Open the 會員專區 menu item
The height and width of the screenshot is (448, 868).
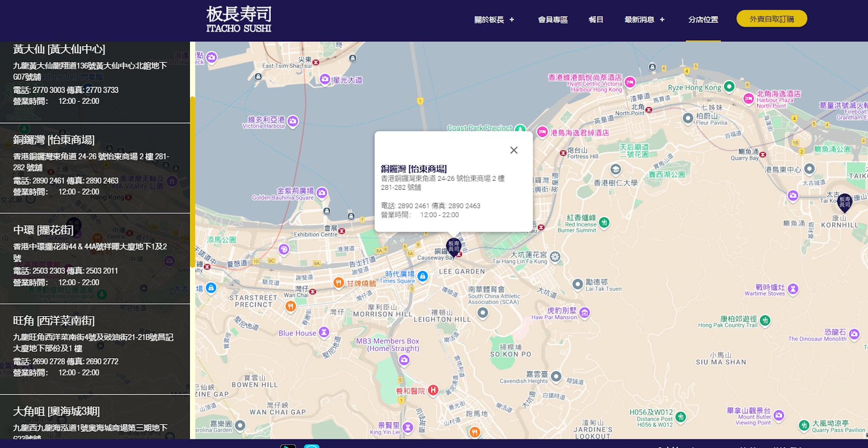coord(553,20)
